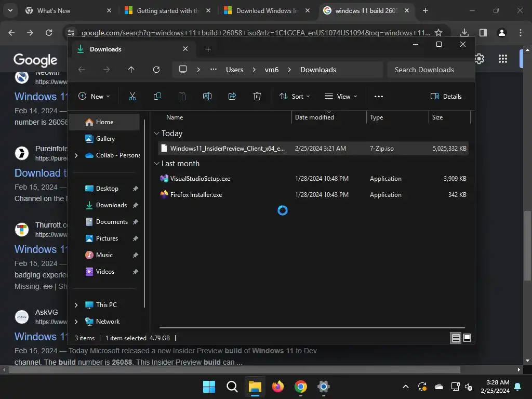Open the Sort dropdown menu
Screen dimensions: 532x399
point(295,96)
